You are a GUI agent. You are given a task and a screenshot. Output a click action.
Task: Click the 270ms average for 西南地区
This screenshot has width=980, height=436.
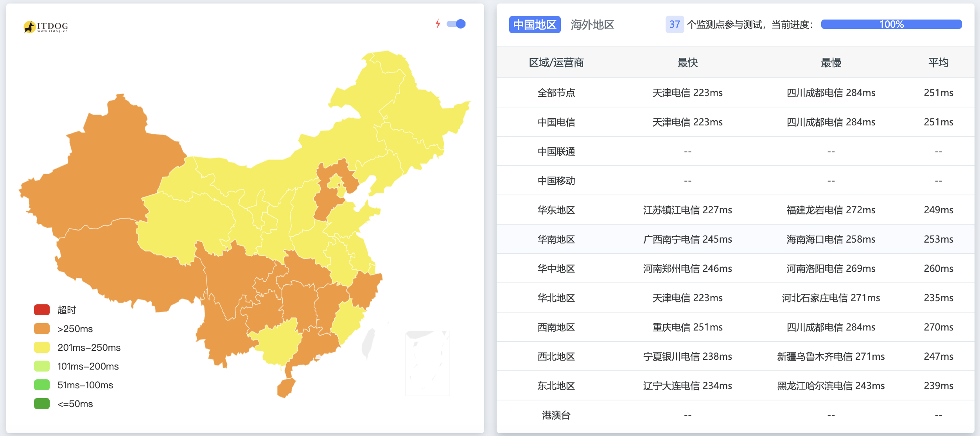939,327
